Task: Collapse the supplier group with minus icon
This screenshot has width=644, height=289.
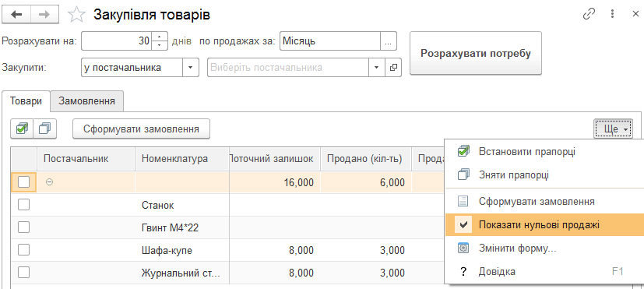Action: (x=49, y=182)
